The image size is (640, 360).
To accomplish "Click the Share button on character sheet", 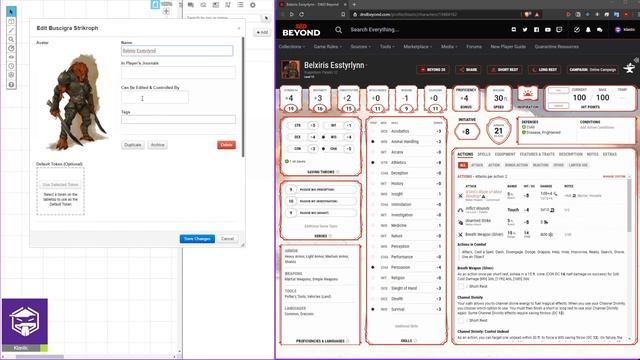I will pyautogui.click(x=468, y=69).
